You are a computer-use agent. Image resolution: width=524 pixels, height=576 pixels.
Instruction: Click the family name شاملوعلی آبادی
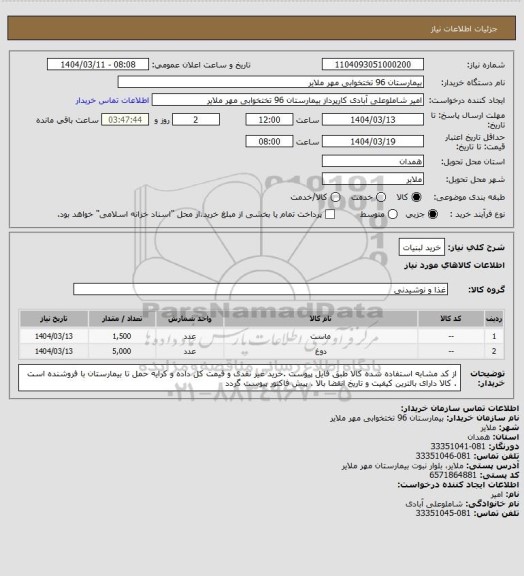point(434,504)
